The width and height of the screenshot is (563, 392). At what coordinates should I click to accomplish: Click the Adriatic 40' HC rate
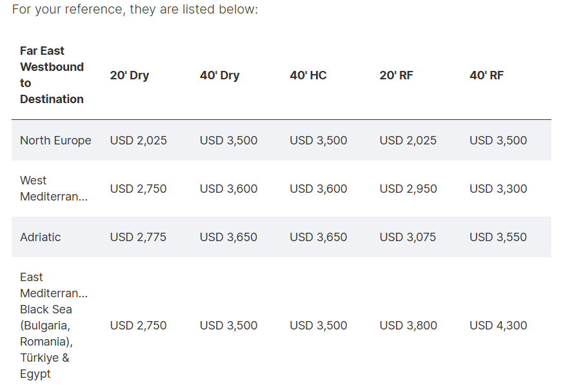[319, 237]
